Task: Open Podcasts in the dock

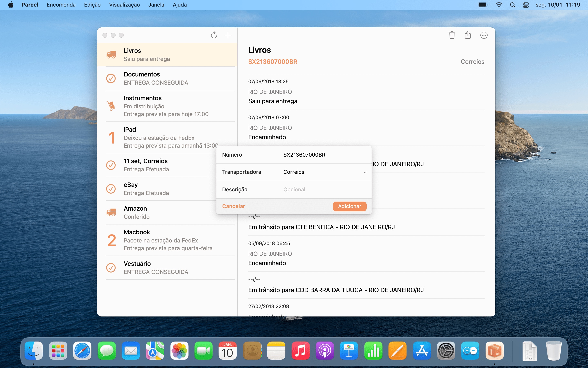Action: (x=325, y=351)
